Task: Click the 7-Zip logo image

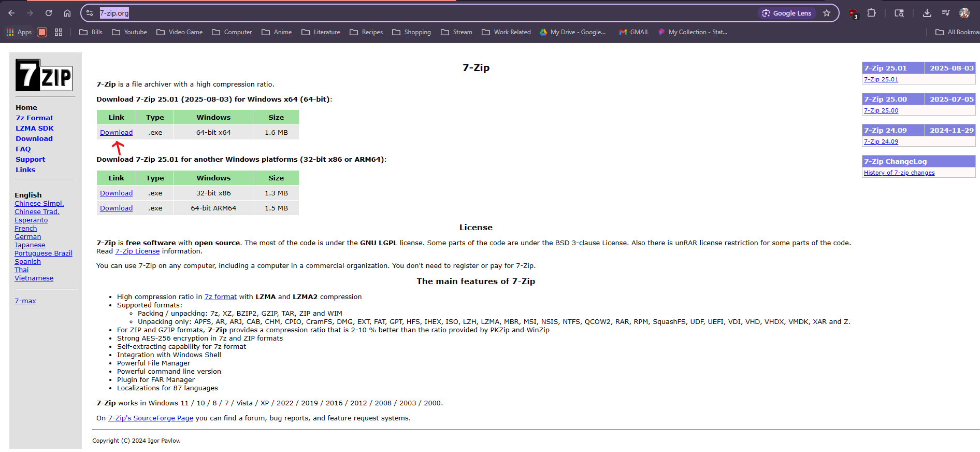Action: pos(44,75)
